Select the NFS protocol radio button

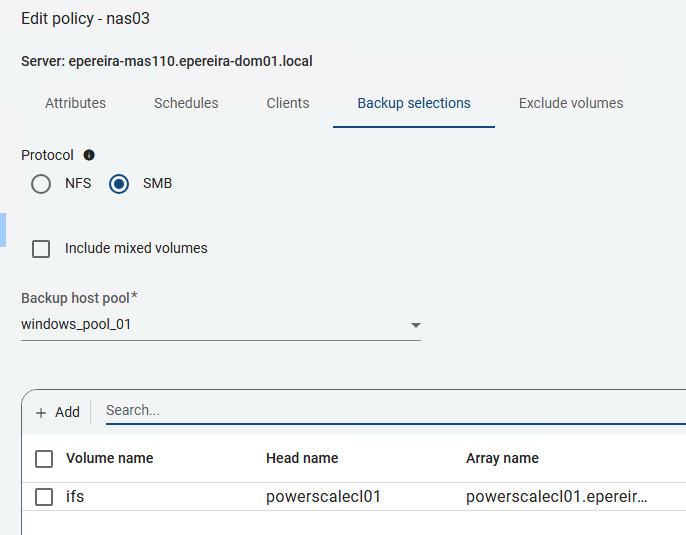[x=41, y=184]
